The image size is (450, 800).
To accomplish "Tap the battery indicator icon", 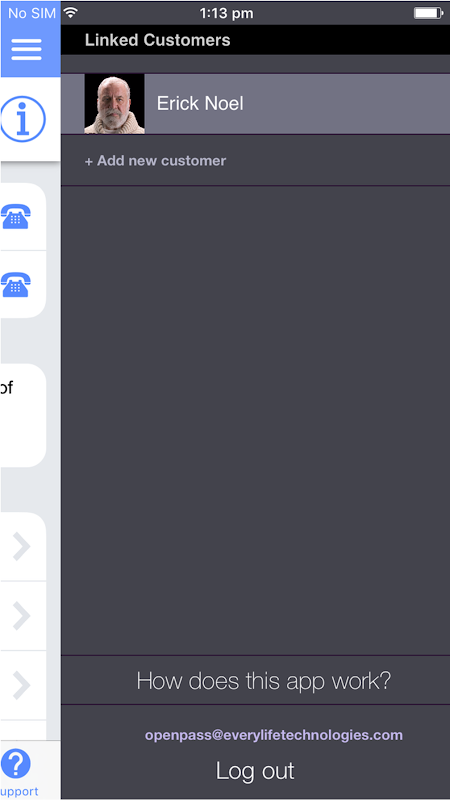I will click(429, 13).
